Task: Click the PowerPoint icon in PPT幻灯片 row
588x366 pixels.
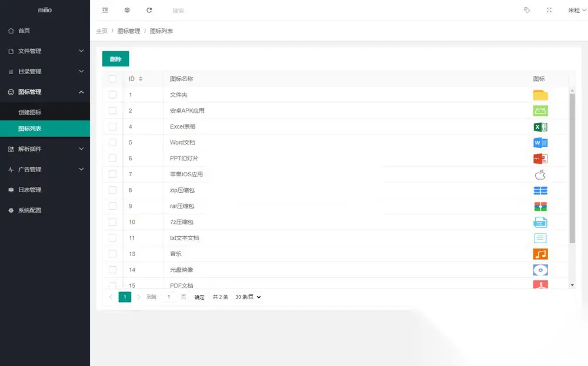Action: [x=540, y=159]
